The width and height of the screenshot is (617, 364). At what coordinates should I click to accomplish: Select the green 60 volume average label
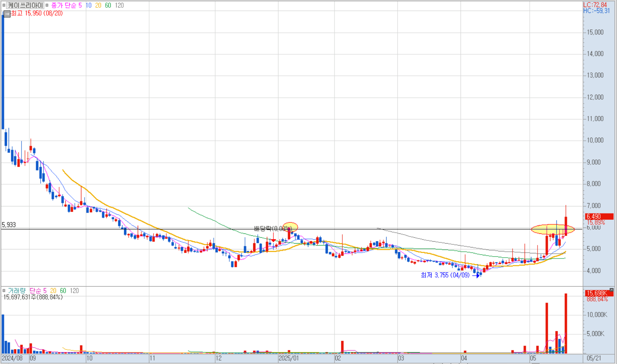click(63, 291)
